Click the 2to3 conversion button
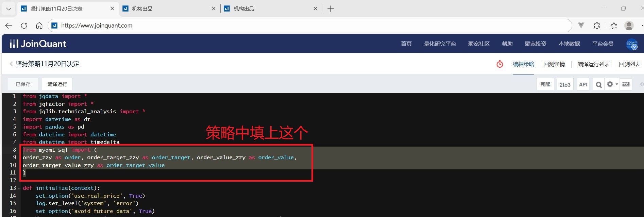The width and height of the screenshot is (644, 217). [565, 84]
